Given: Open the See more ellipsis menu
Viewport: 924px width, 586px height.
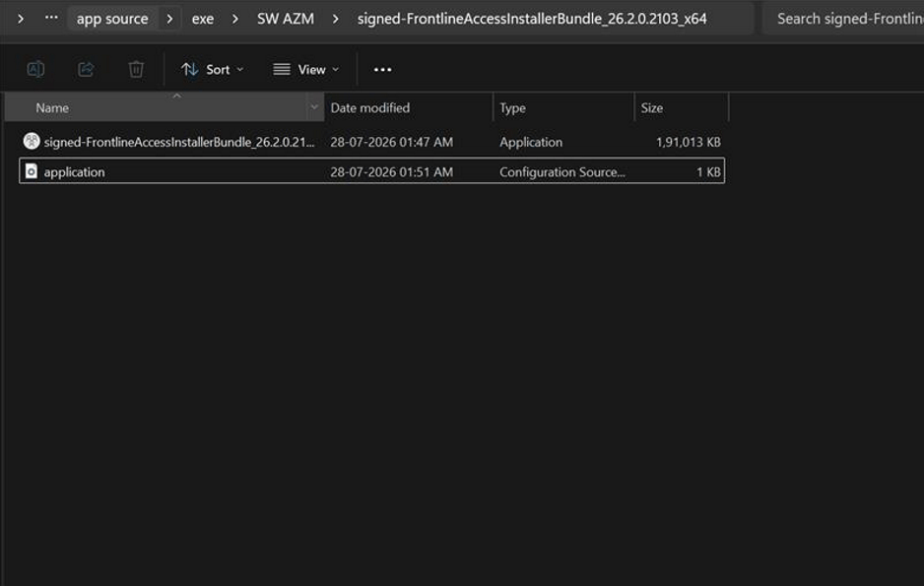Looking at the screenshot, I should [382, 70].
